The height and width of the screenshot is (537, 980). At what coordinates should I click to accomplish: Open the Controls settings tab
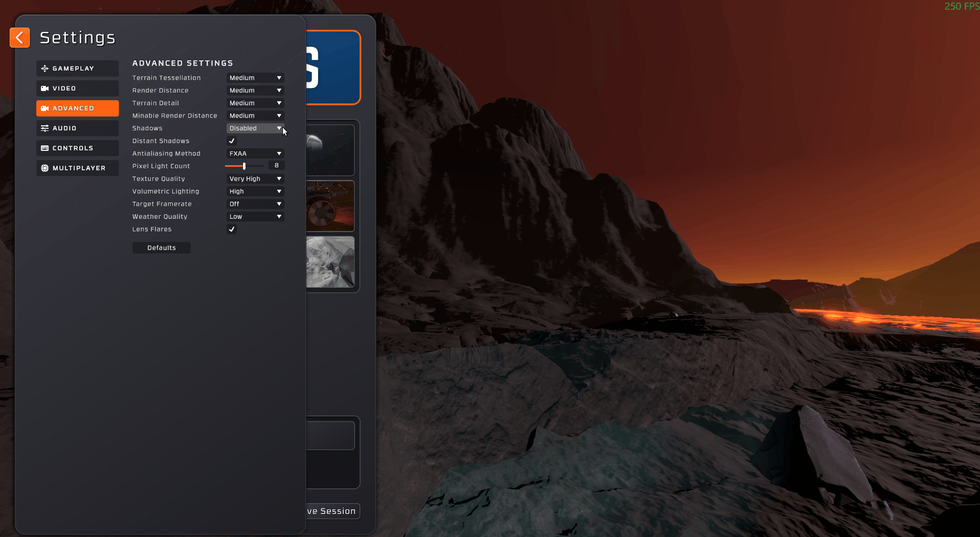point(77,148)
